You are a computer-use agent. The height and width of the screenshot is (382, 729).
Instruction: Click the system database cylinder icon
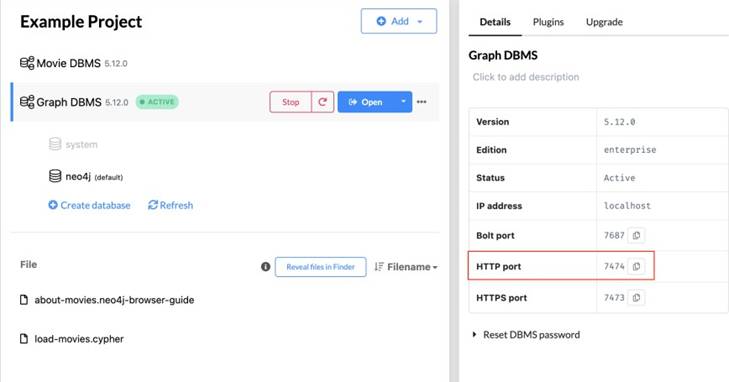click(55, 144)
